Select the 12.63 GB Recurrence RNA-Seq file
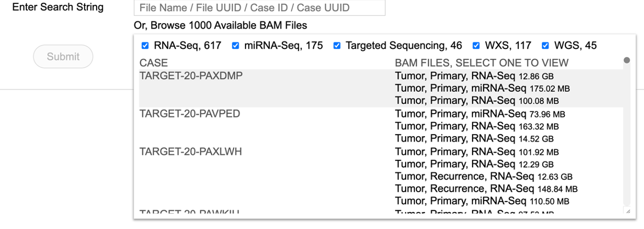The image size is (644, 229). (484, 177)
